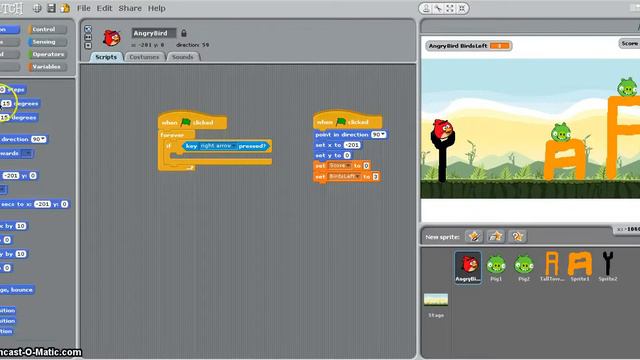Open the Score variable dropdown in set block

pyautogui.click(x=340, y=166)
